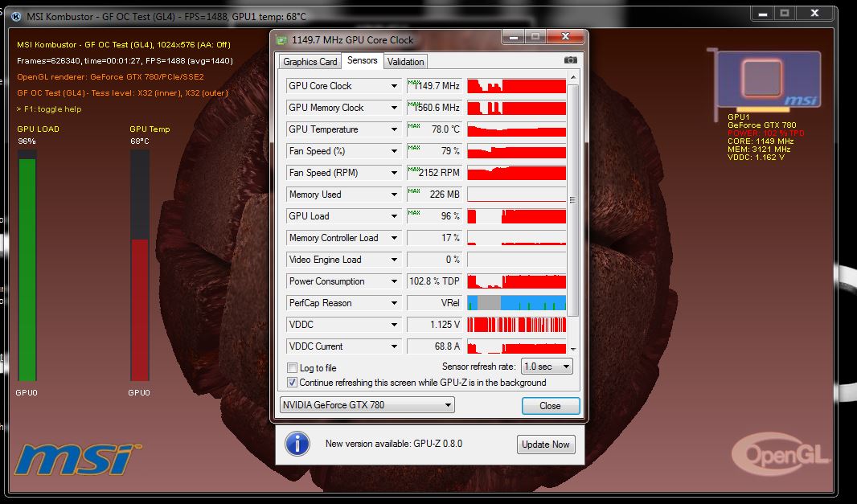857x504 pixels.
Task: Click the 102.8 % TDP power value
Action: click(434, 281)
